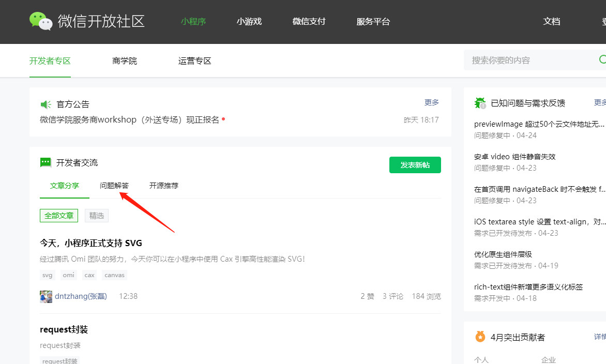Image resolution: width=606 pixels, height=364 pixels.
Task: Click the 发表新帖 button
Action: tap(415, 165)
